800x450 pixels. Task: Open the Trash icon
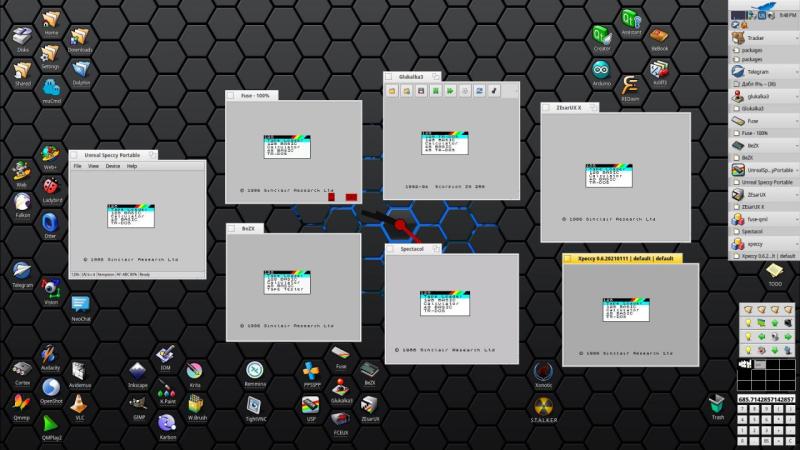(x=717, y=404)
